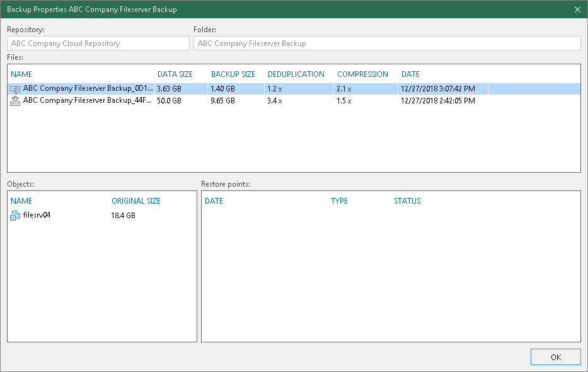Viewport: 588px width, 372px height.
Task: Sort restore points by STATUS column
Action: 407,201
